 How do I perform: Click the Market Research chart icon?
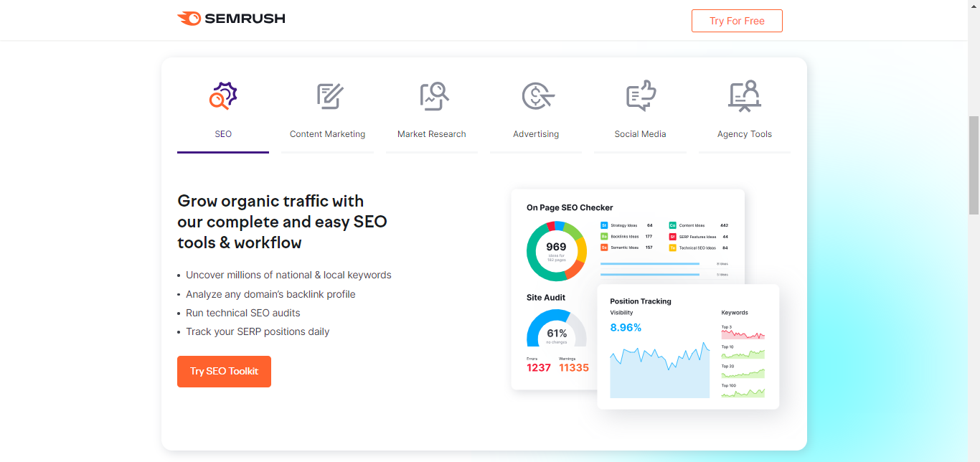point(433,96)
